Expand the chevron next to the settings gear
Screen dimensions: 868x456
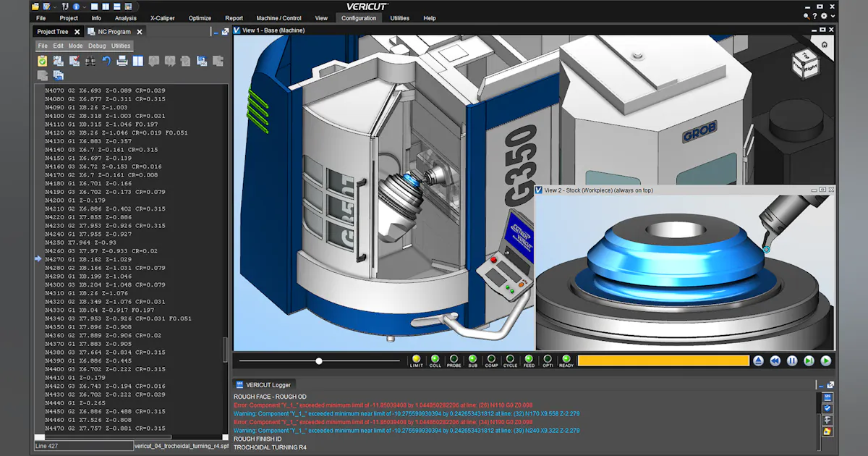[x=833, y=15]
